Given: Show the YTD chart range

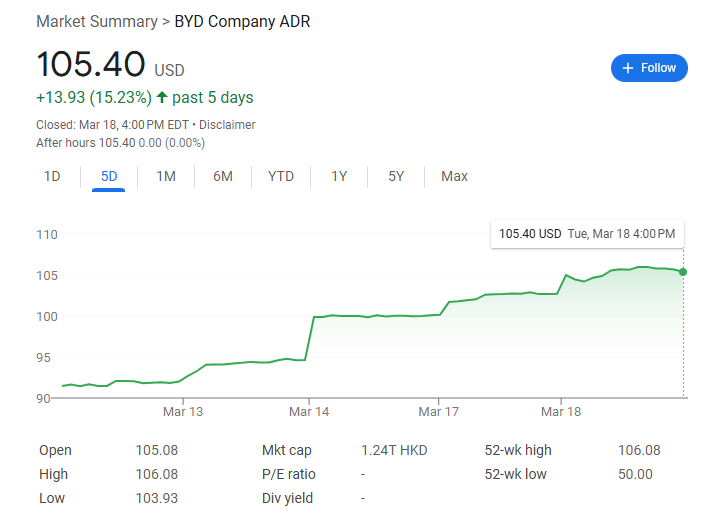Looking at the screenshot, I should (281, 177).
